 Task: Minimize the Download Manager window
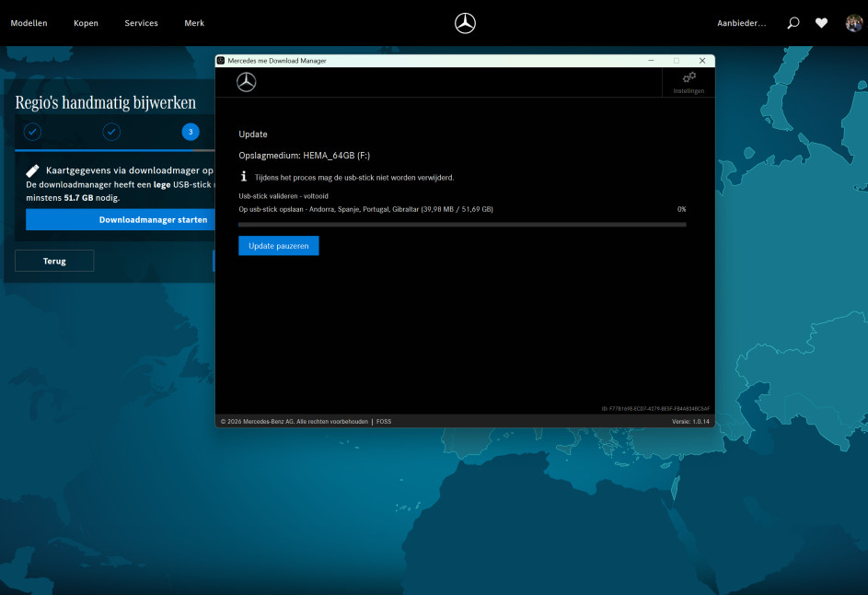(651, 61)
